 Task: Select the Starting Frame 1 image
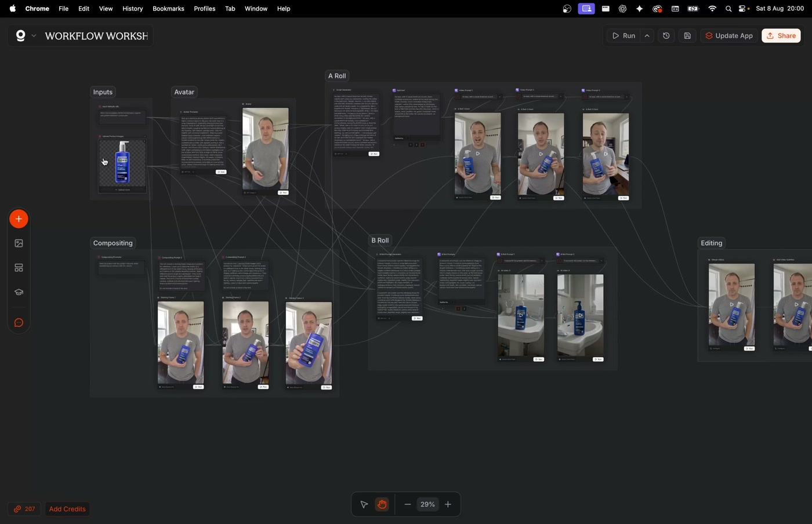click(180, 343)
